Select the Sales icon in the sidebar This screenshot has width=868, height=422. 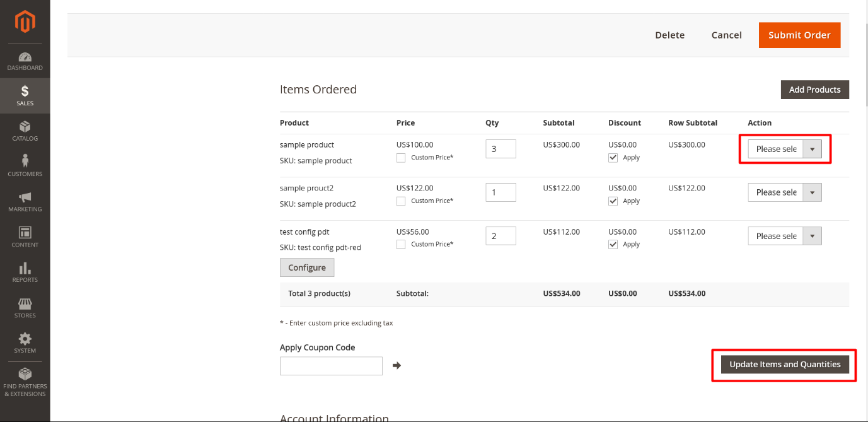click(25, 93)
